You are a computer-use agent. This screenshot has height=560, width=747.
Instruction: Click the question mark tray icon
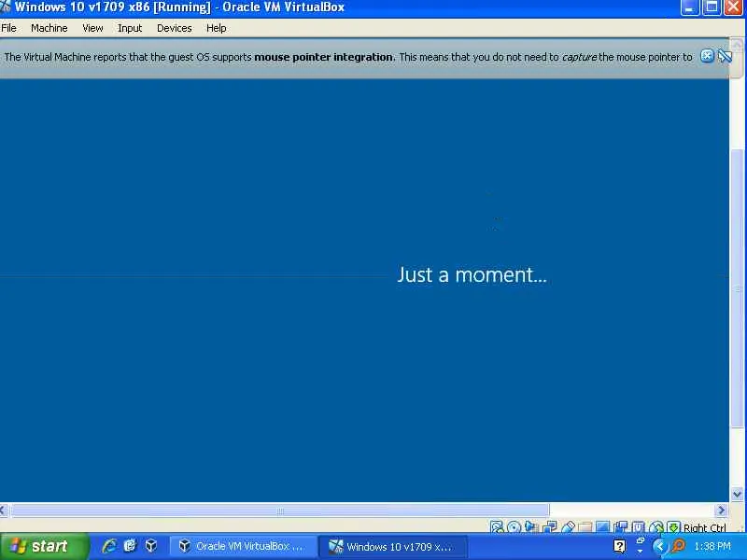click(619, 547)
